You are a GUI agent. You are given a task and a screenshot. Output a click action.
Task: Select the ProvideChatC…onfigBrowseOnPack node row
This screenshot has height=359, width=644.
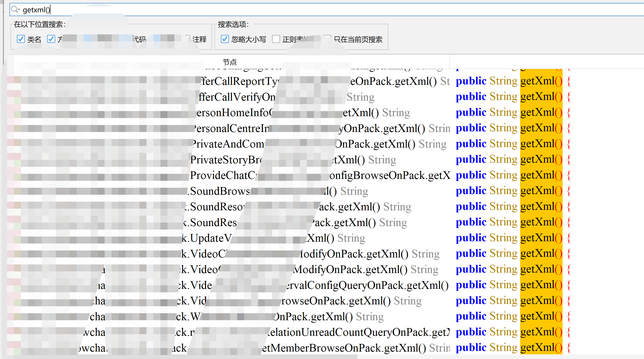(x=229, y=175)
